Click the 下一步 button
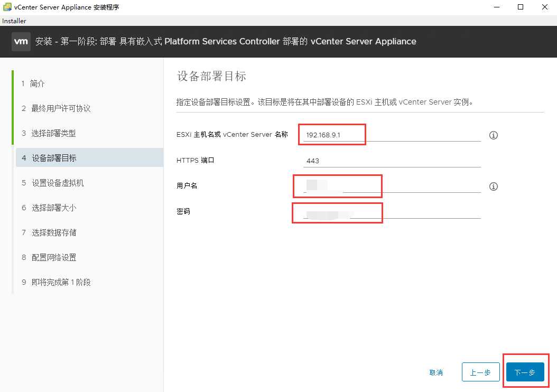557x392 pixels. point(525,372)
